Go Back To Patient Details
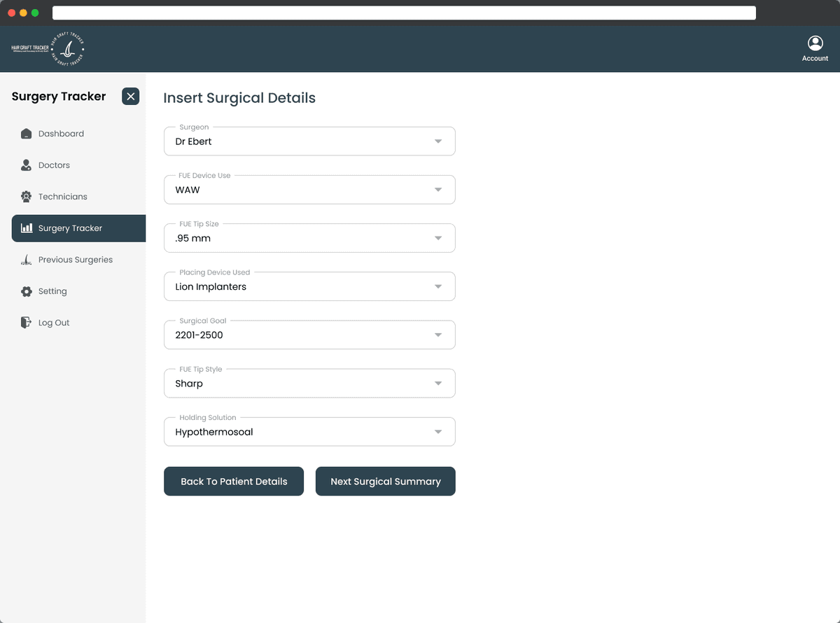This screenshot has height=623, width=840. click(234, 482)
